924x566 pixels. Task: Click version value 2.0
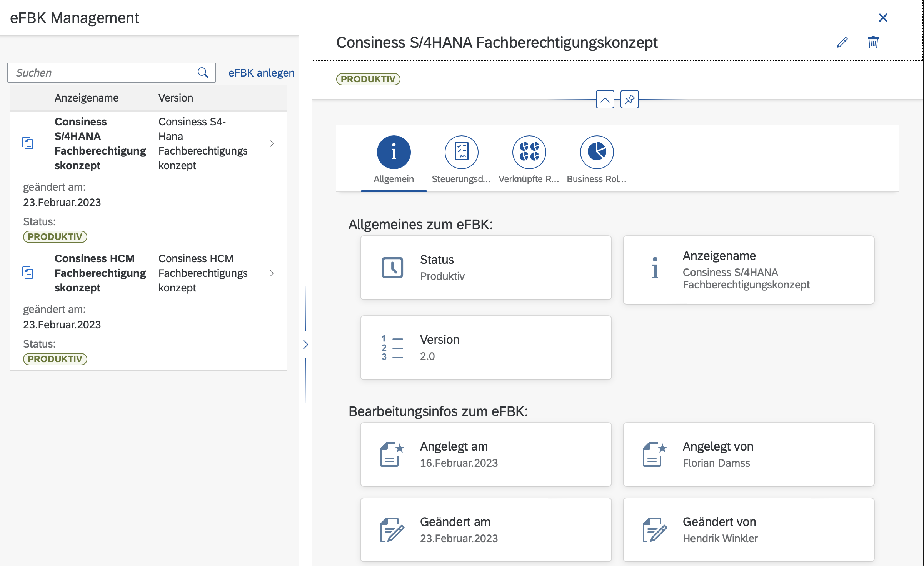click(x=427, y=356)
